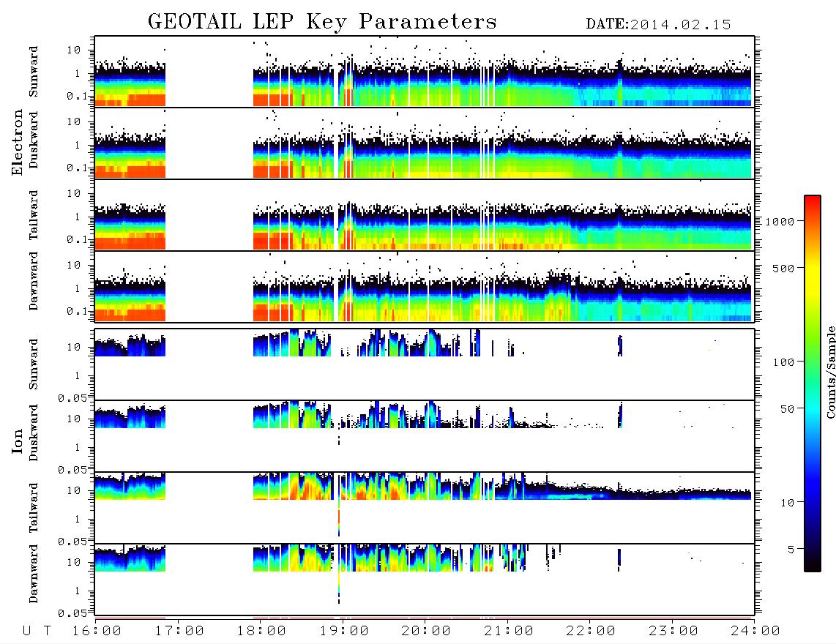Click the U T time axis label

click(x=37, y=632)
